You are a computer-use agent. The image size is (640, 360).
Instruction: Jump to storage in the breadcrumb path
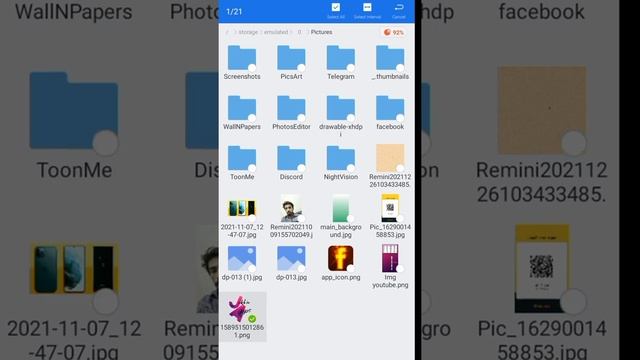coord(248,32)
